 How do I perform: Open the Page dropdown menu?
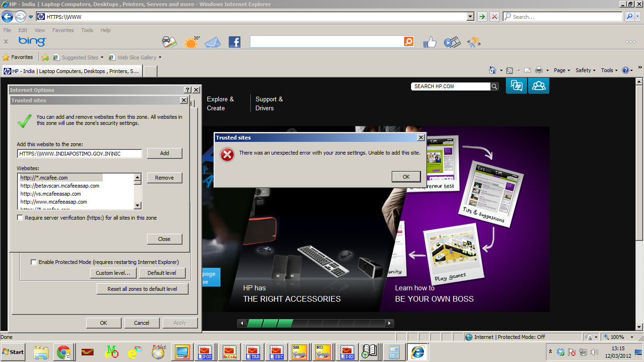point(562,70)
